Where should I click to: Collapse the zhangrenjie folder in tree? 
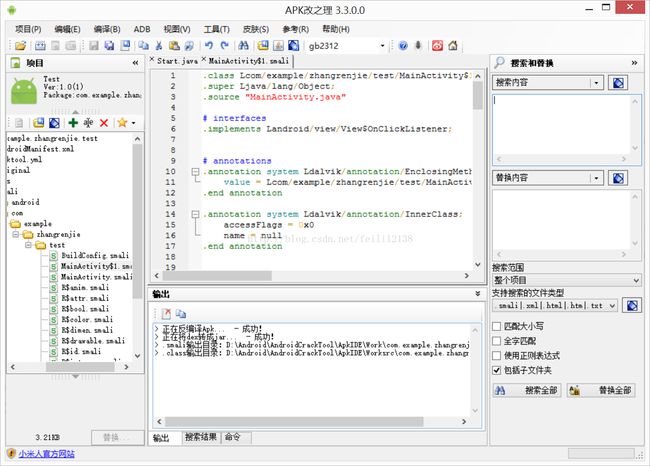[x=16, y=234]
